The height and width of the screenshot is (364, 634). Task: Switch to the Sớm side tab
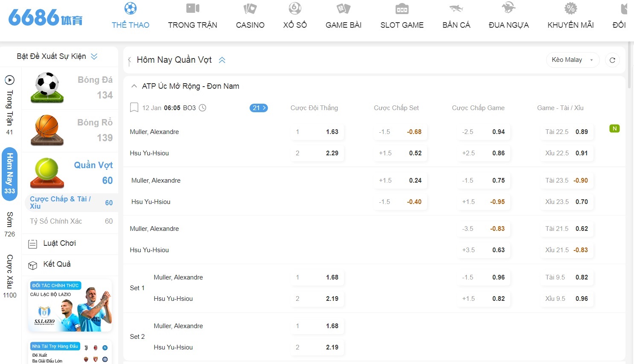(10, 224)
